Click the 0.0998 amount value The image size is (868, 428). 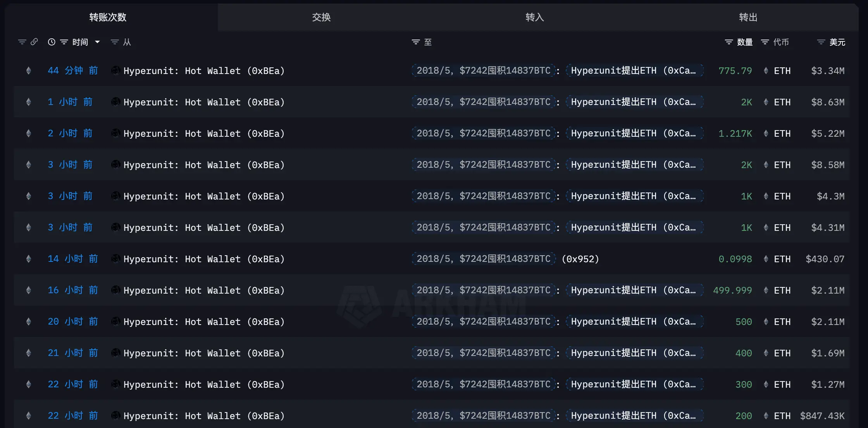click(735, 259)
